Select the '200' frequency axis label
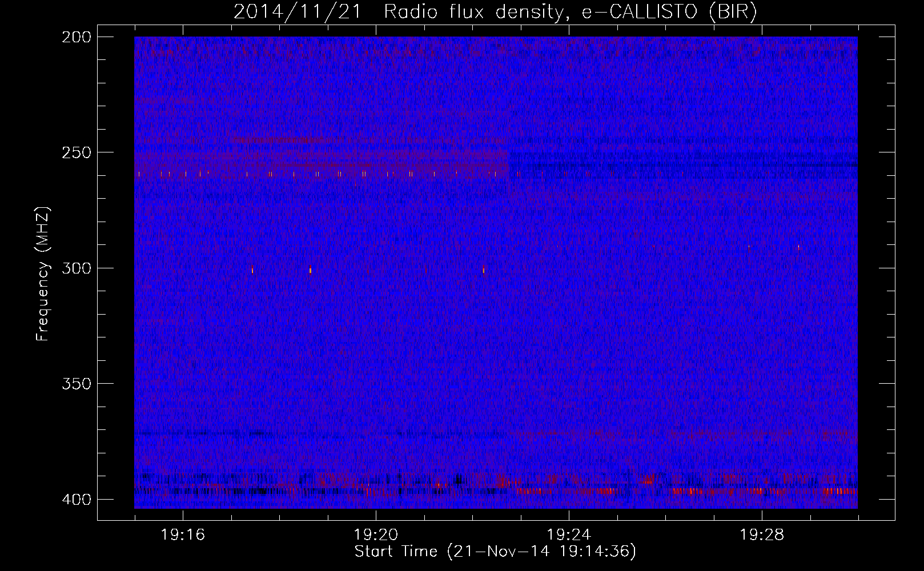 point(76,37)
